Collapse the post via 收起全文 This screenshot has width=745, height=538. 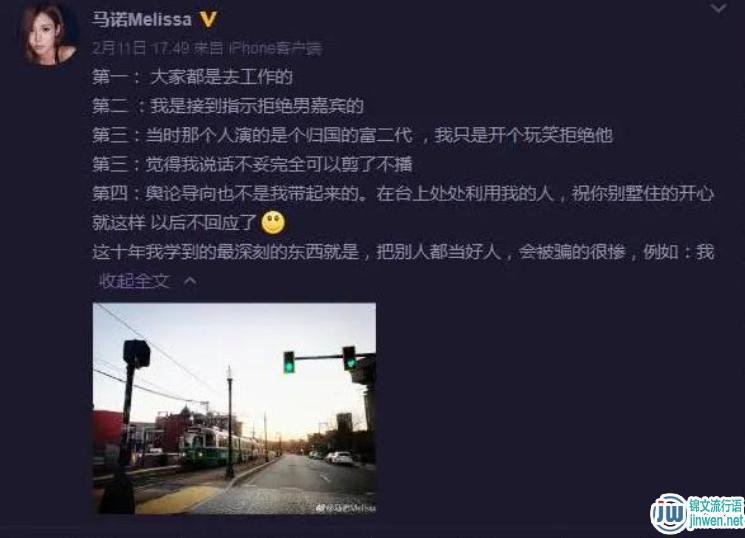click(134, 281)
